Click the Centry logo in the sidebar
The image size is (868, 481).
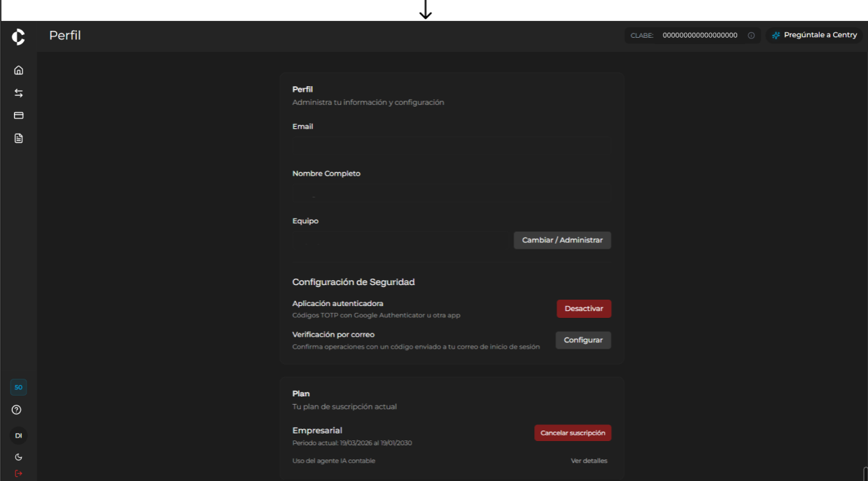tap(18, 36)
